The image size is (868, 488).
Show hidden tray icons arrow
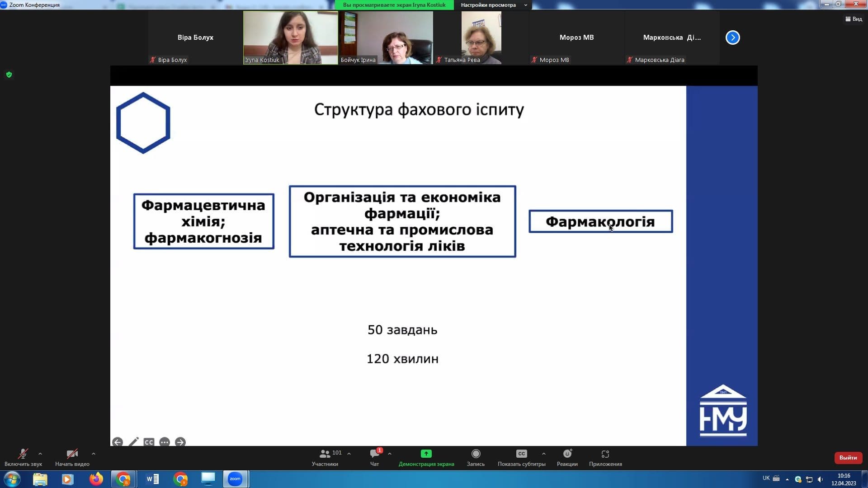tap(787, 479)
